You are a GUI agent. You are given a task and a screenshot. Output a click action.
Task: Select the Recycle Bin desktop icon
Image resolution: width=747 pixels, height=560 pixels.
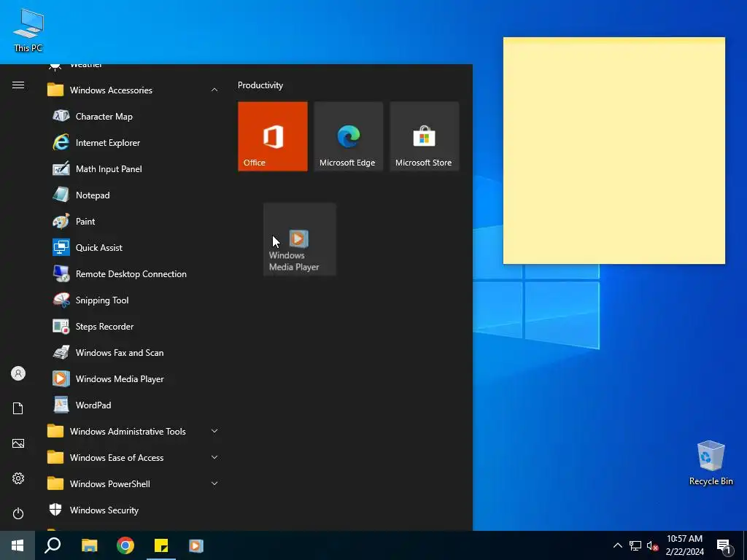tap(711, 462)
